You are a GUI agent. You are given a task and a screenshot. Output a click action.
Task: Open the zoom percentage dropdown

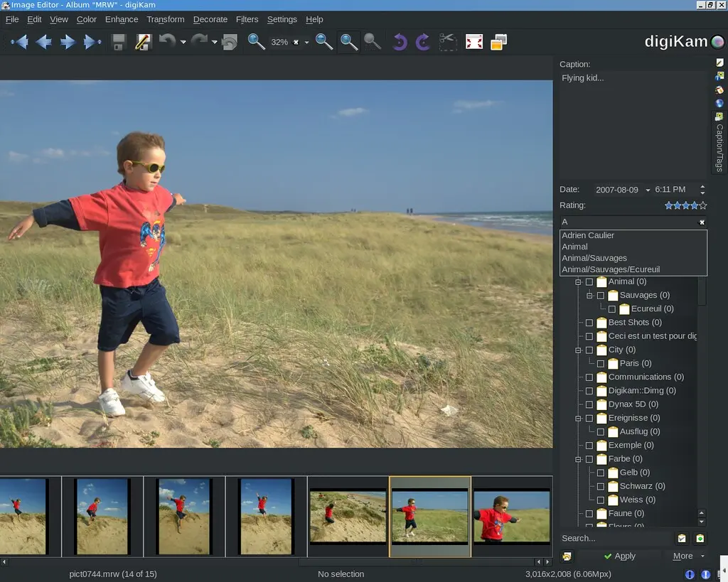(306, 43)
